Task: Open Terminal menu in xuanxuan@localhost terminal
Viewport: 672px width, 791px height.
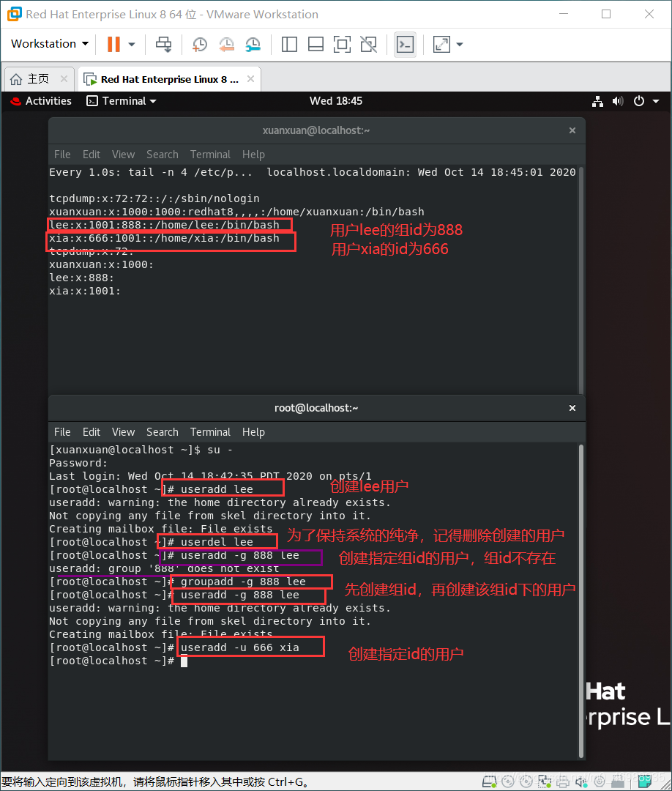Action: (210, 155)
